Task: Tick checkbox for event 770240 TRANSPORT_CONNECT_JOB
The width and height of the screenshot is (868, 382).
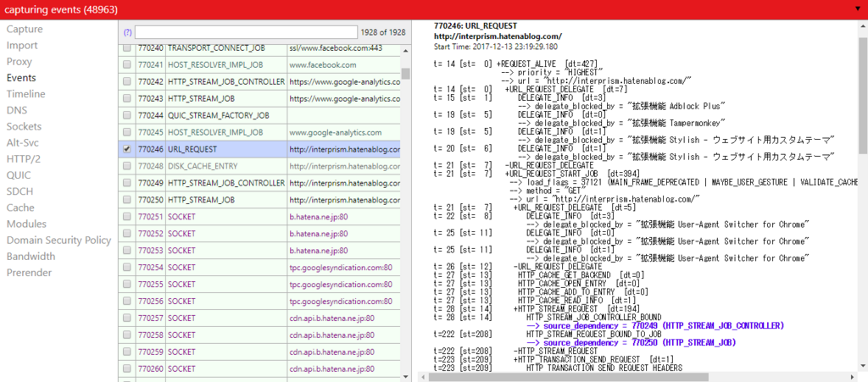Action: click(x=127, y=48)
